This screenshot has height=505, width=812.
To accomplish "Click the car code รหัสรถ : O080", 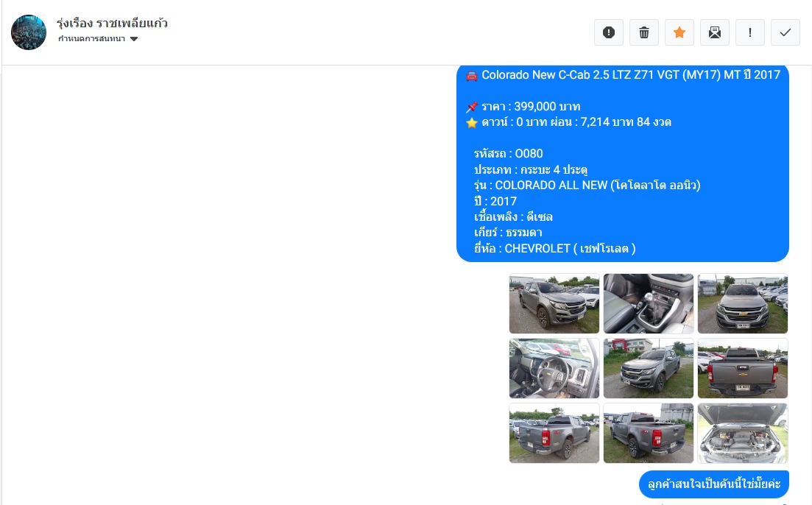I will pos(509,154).
